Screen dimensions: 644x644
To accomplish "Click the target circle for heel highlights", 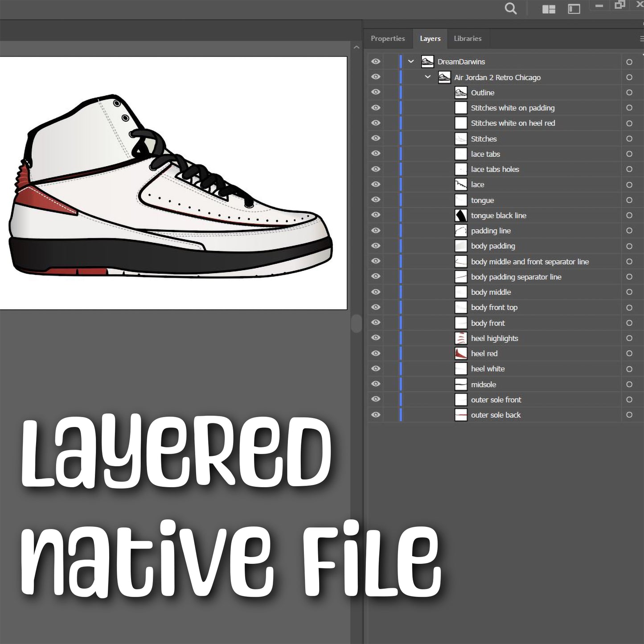I will [629, 338].
